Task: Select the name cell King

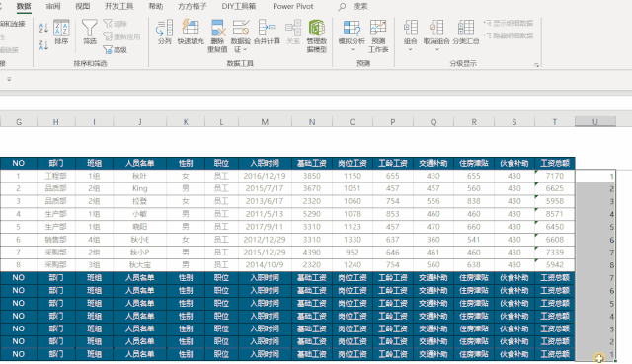Action: click(x=140, y=188)
